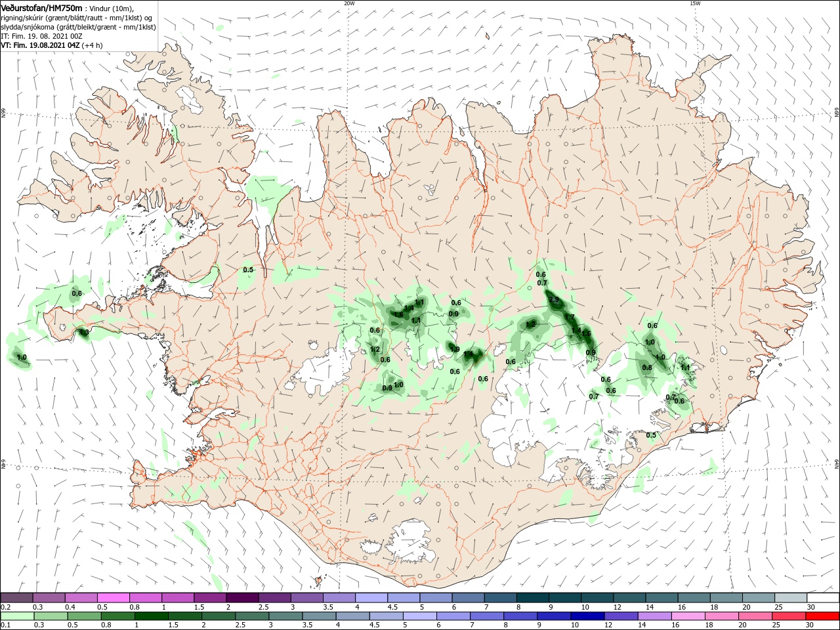The image size is (840, 630).
Task: Click the 1.7 precipitation value on the map
Action: coord(570,317)
